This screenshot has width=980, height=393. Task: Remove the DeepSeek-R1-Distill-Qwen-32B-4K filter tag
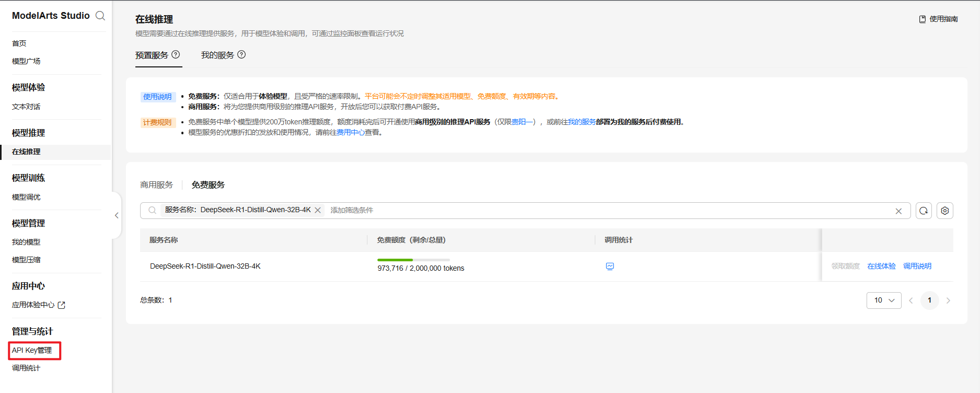coord(318,210)
